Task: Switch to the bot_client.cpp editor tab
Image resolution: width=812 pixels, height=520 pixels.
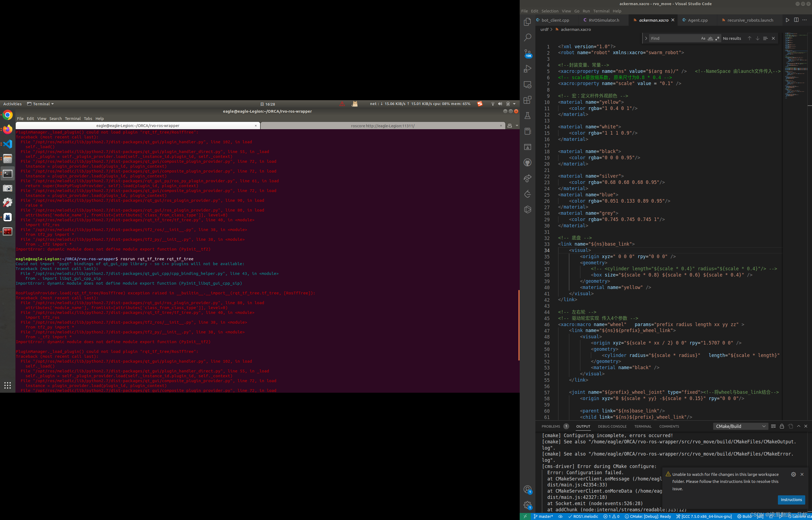Action: 555,20
